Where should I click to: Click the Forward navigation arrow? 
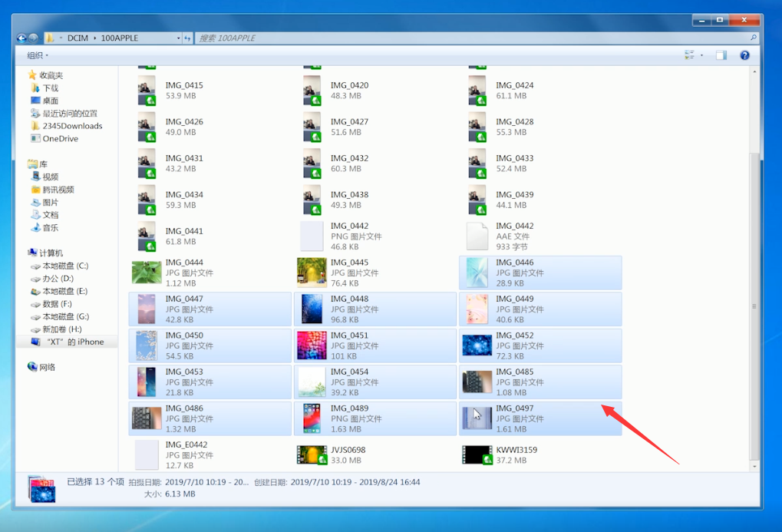(x=33, y=38)
